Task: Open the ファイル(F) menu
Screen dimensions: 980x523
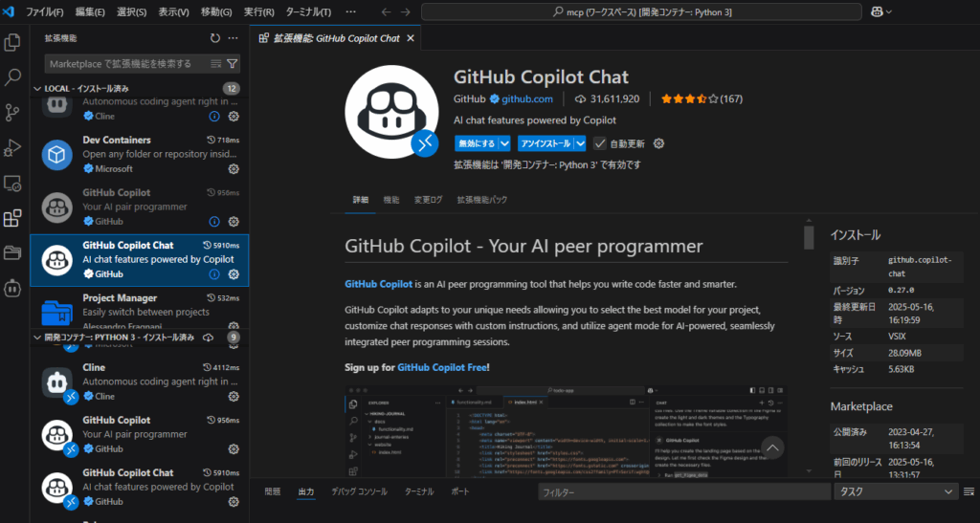Action: pyautogui.click(x=44, y=11)
